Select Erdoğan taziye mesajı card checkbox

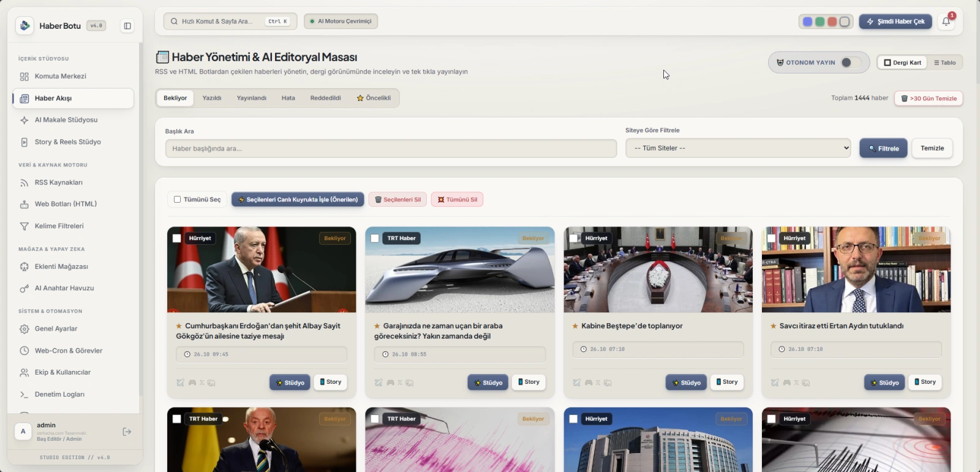point(177,238)
